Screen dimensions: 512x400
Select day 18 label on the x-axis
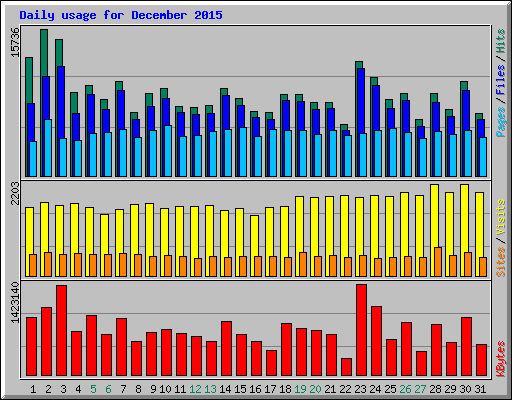[285, 389]
